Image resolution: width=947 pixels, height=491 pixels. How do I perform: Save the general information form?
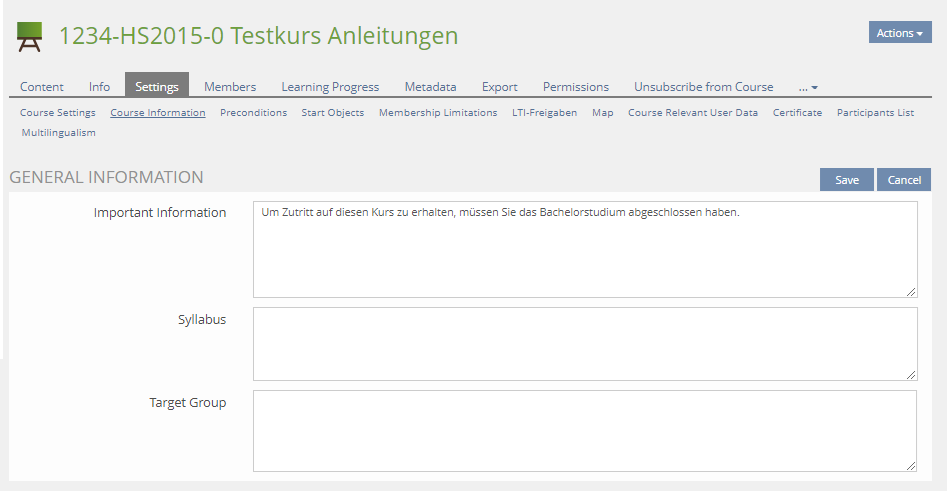pyautogui.click(x=847, y=180)
